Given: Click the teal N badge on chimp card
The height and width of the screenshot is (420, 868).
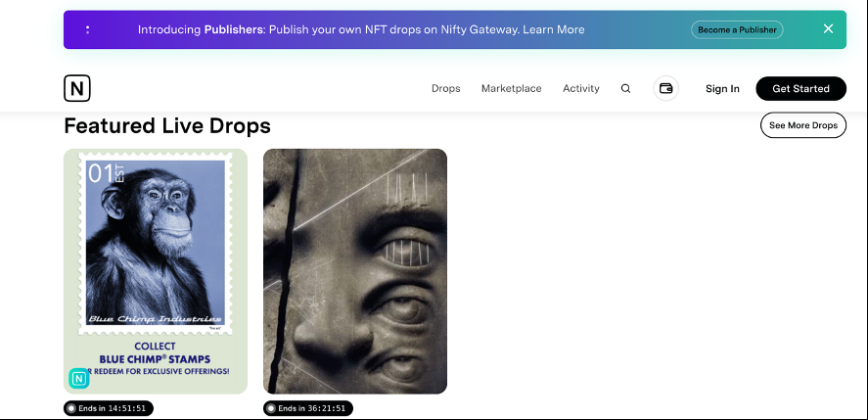Looking at the screenshot, I should point(79,379).
